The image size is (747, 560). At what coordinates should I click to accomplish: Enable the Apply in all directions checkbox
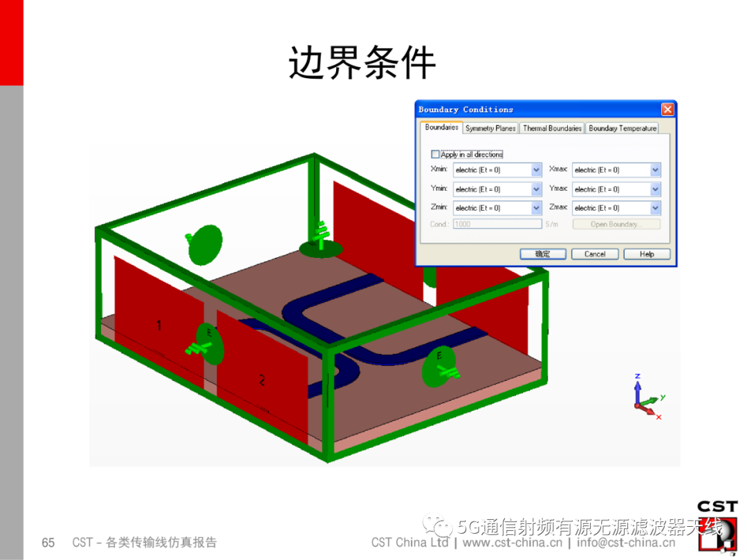tap(436, 154)
